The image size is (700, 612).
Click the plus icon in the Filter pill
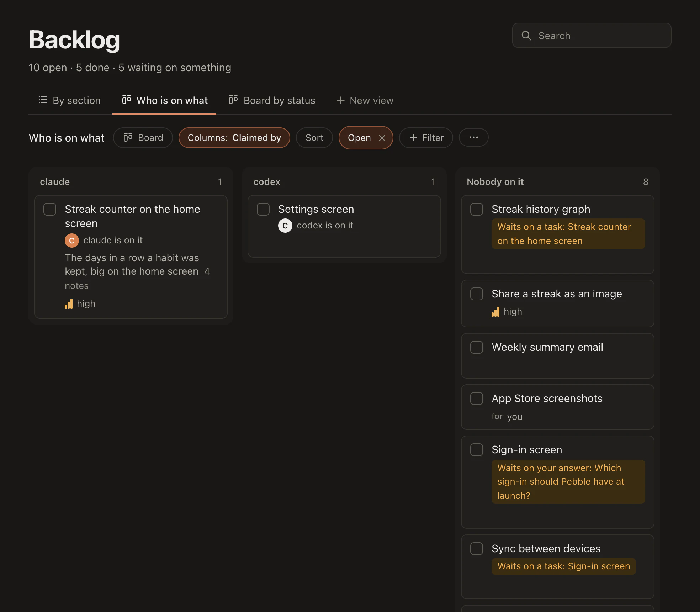(x=413, y=137)
